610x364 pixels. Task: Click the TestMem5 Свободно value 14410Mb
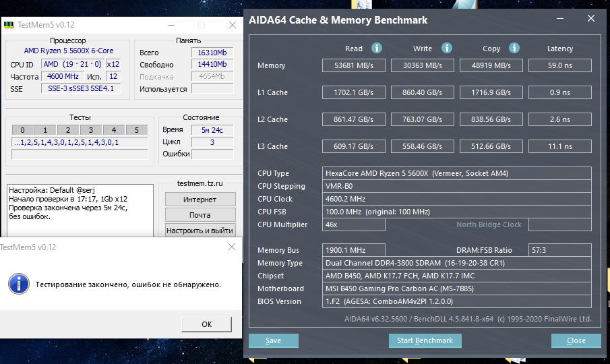click(212, 64)
